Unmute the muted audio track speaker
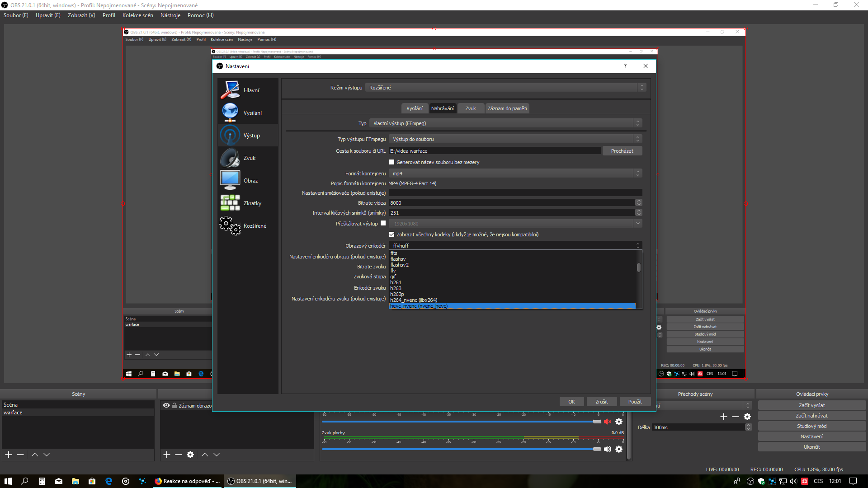 [607, 422]
